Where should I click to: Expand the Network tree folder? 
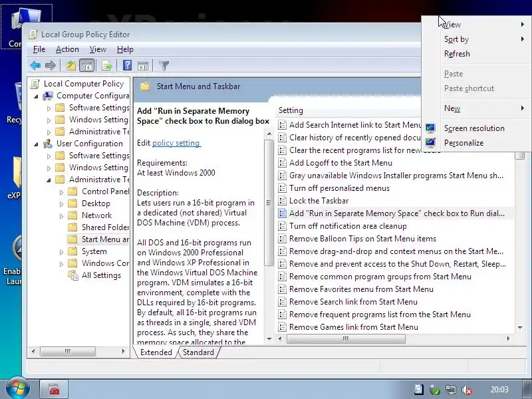pyautogui.click(x=61, y=216)
